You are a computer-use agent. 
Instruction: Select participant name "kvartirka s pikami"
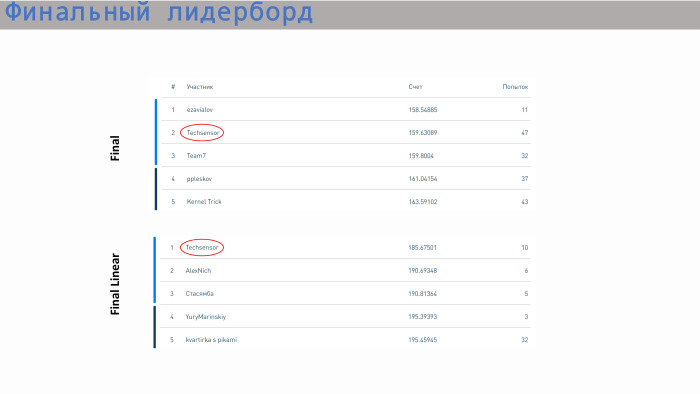(211, 340)
